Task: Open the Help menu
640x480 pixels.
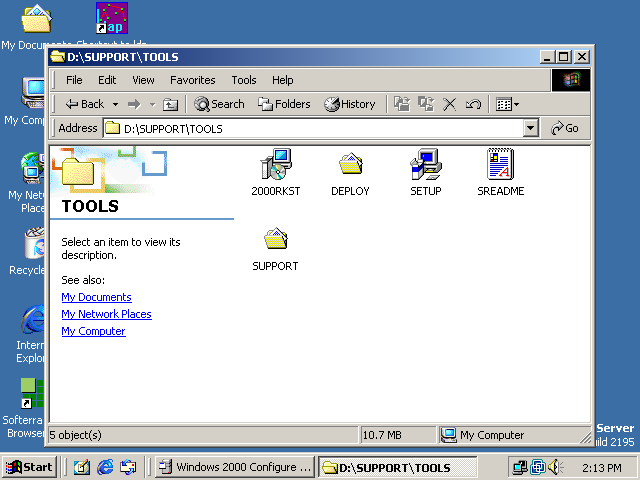Action: coord(283,80)
